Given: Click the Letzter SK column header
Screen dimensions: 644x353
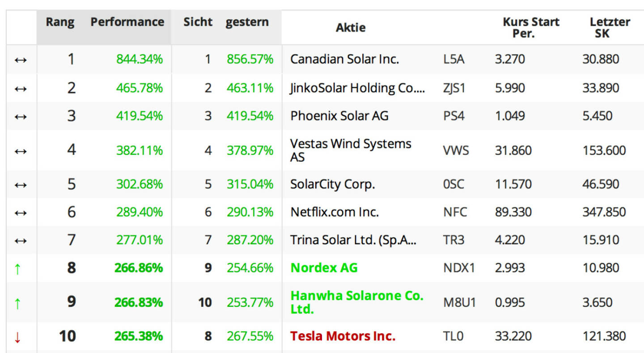Looking at the screenshot, I should click(x=610, y=27).
